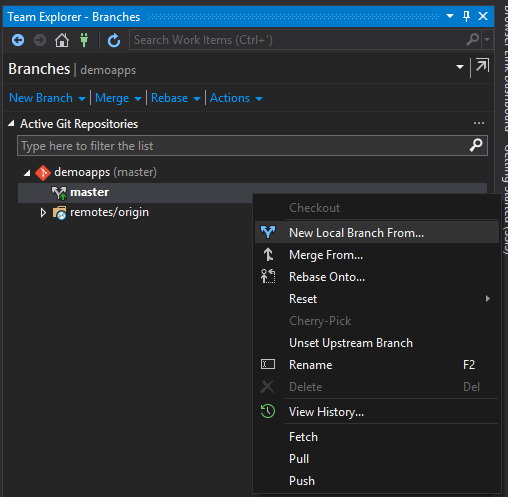Go to Team Explorer Home icon
The height and width of the screenshot is (497, 508).
tap(62, 40)
